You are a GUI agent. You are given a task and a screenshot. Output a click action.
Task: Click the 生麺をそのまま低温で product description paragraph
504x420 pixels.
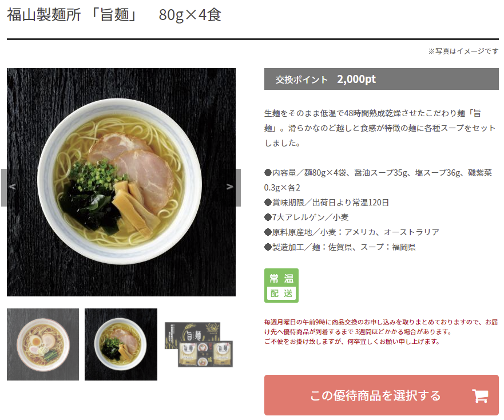pos(380,128)
